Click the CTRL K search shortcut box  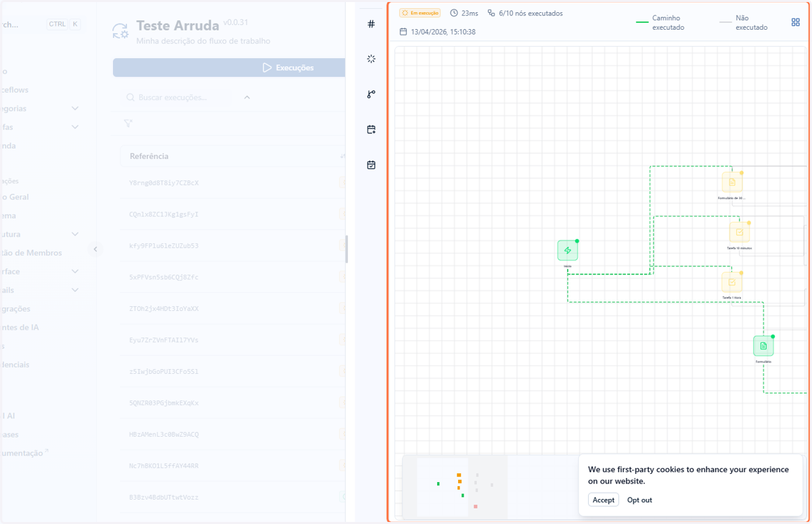(64, 24)
